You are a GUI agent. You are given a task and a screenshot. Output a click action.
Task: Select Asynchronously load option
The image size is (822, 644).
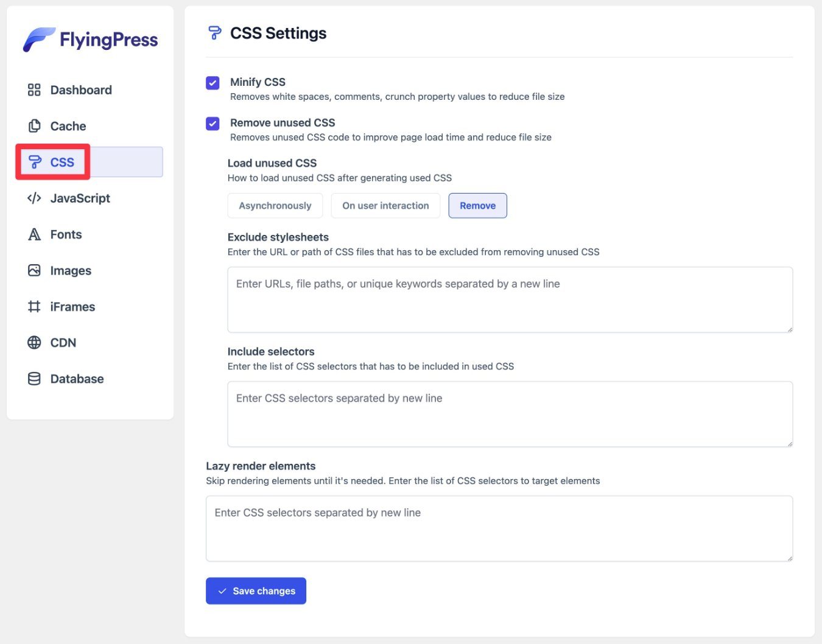click(x=275, y=206)
